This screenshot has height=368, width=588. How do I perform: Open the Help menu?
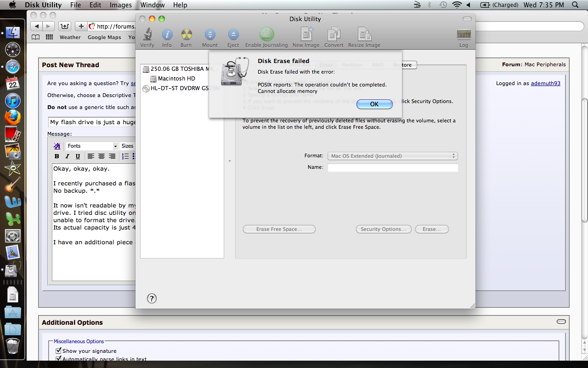180,5
